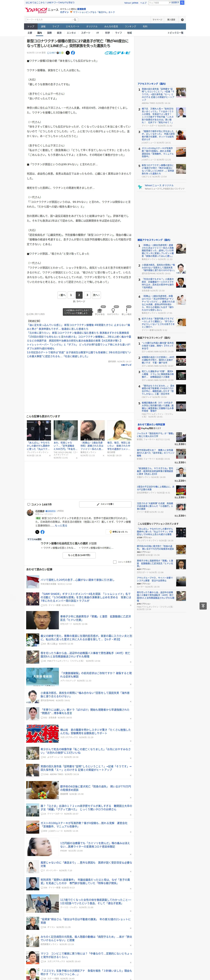This screenshot has width=210, height=980.
Task: Open article 117歳で亡くなった女性
Action: 95,902
